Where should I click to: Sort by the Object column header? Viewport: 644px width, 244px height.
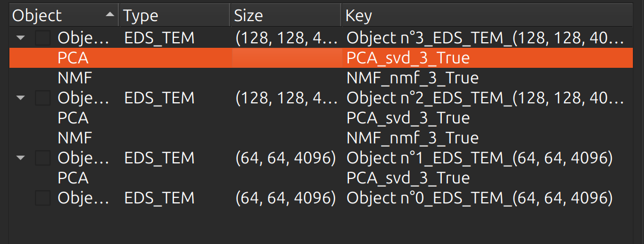tap(64, 16)
